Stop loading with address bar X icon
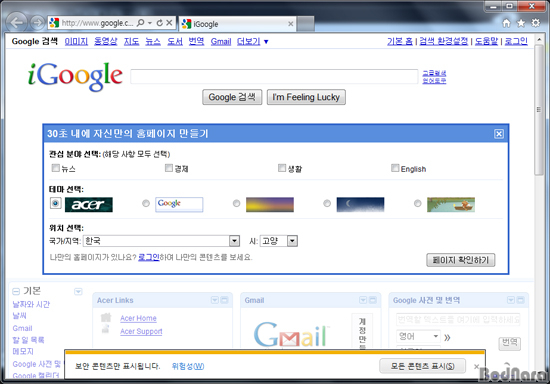Viewport: 550px width, 384px height. pos(169,23)
